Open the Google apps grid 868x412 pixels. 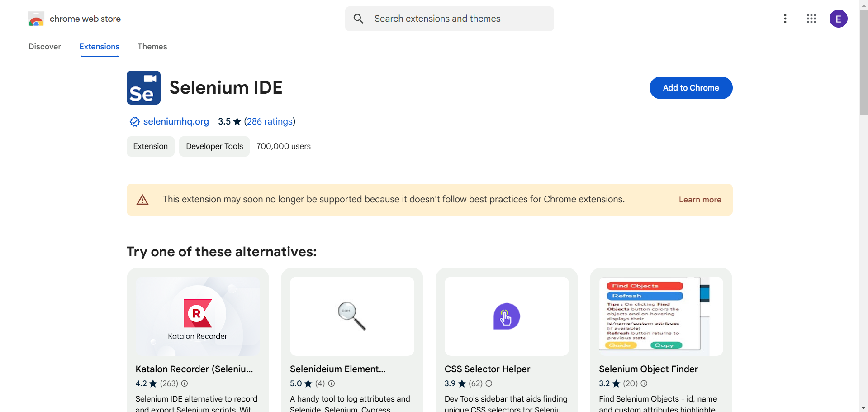coord(811,19)
